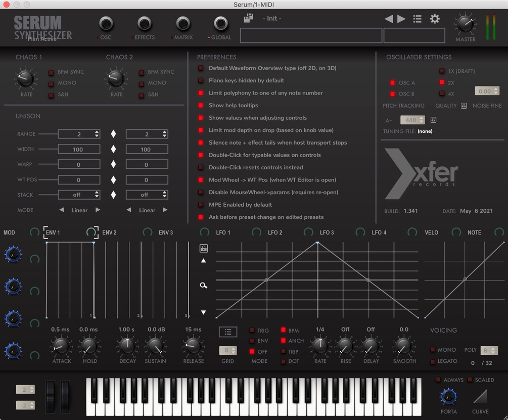Image resolution: width=508 pixels, height=420 pixels.
Task: Toggle OSC B pitch tracking
Action: (393, 94)
